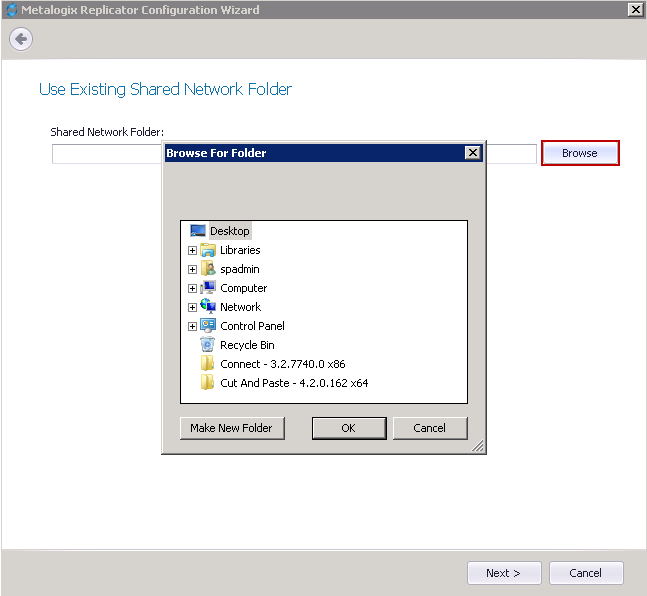Image resolution: width=647 pixels, height=596 pixels.
Task: Click the Recycle Bin icon
Action: tap(208, 345)
